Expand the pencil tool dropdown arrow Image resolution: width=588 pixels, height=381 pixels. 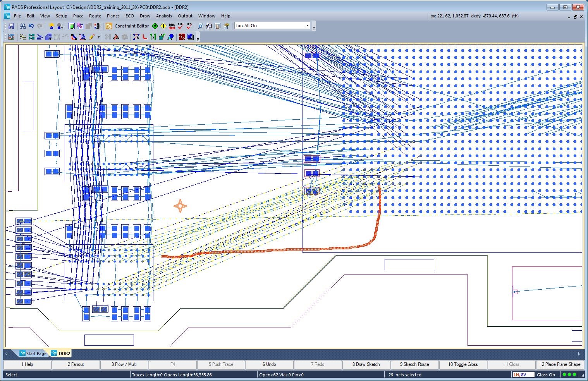pyautogui.click(x=98, y=37)
